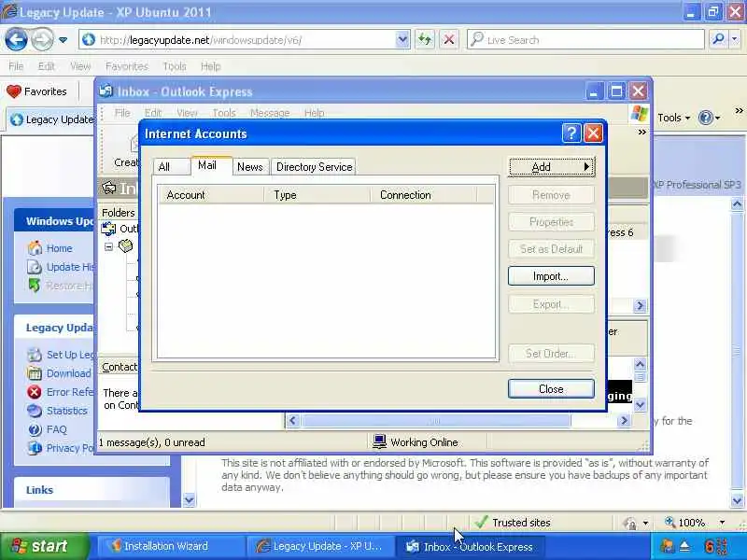Open the 100% zoom level dropdown

(722, 523)
